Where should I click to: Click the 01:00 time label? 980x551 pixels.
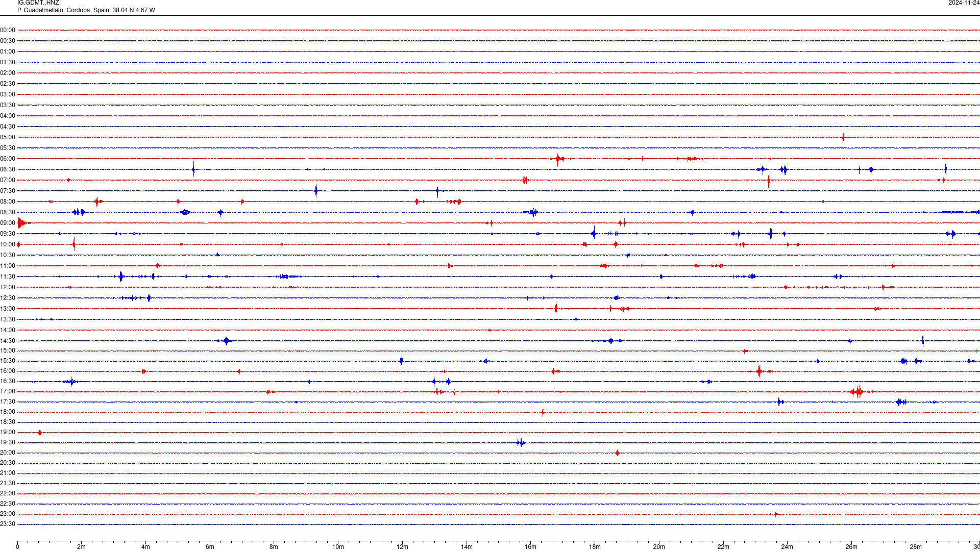coord(8,52)
